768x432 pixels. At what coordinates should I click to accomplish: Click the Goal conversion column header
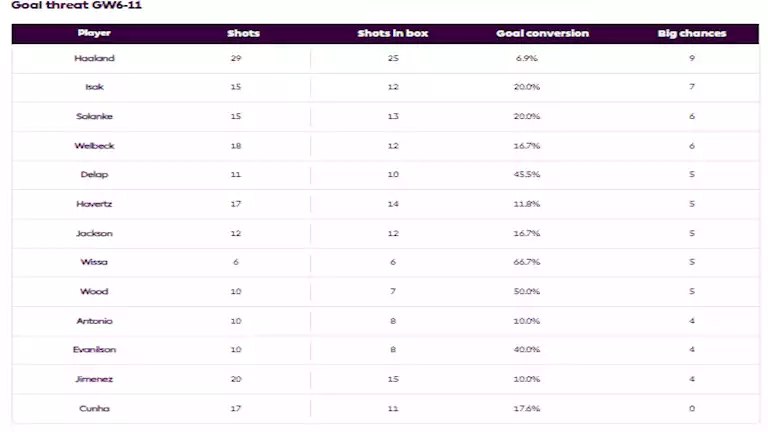click(543, 33)
